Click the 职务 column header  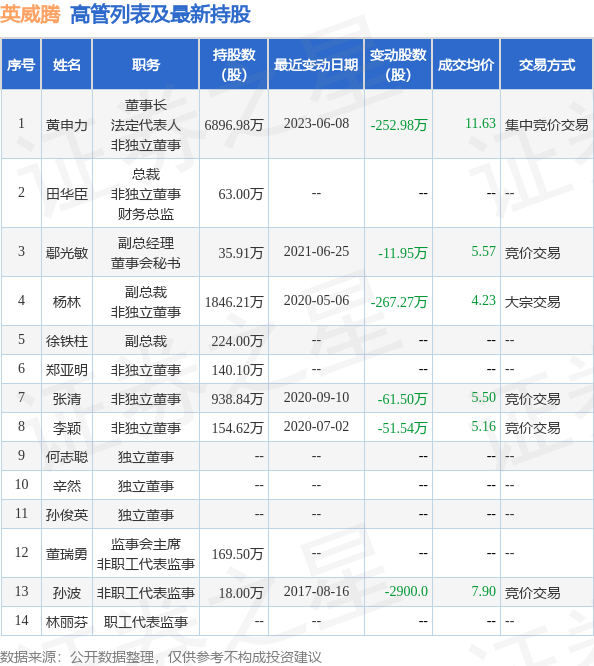pyautogui.click(x=146, y=65)
